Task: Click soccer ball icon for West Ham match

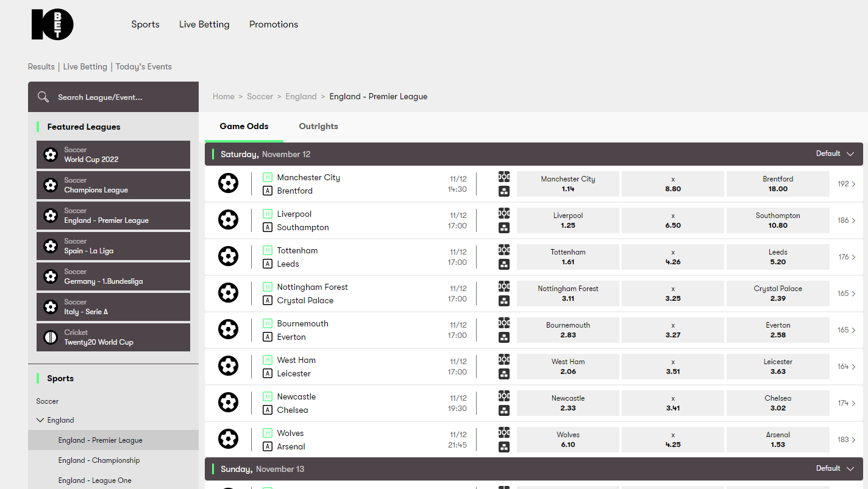Action: pyautogui.click(x=229, y=366)
